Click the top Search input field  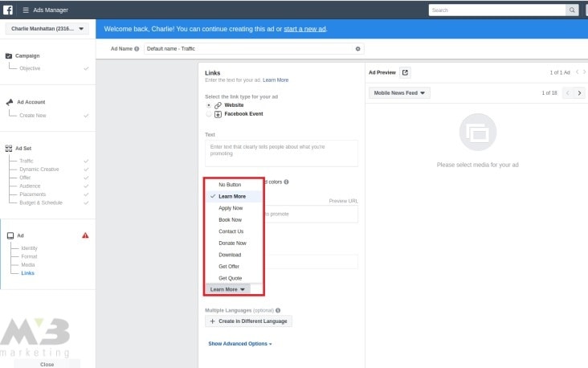[497, 10]
